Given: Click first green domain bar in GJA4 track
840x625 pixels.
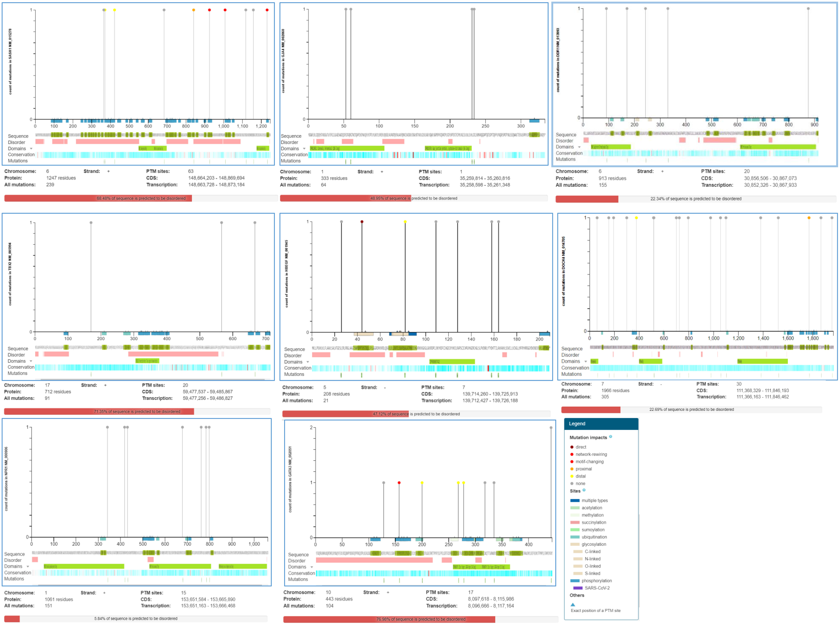Looking at the screenshot, I should pyautogui.click(x=347, y=148).
